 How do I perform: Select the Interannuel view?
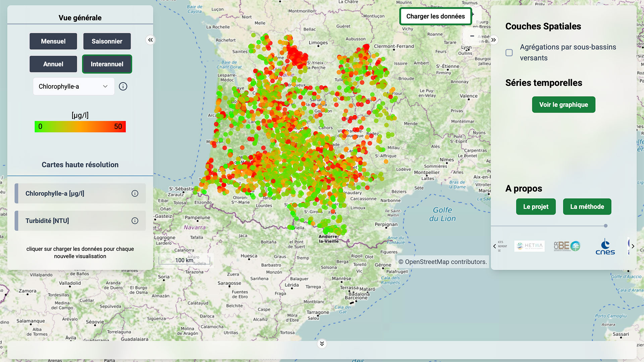107,64
